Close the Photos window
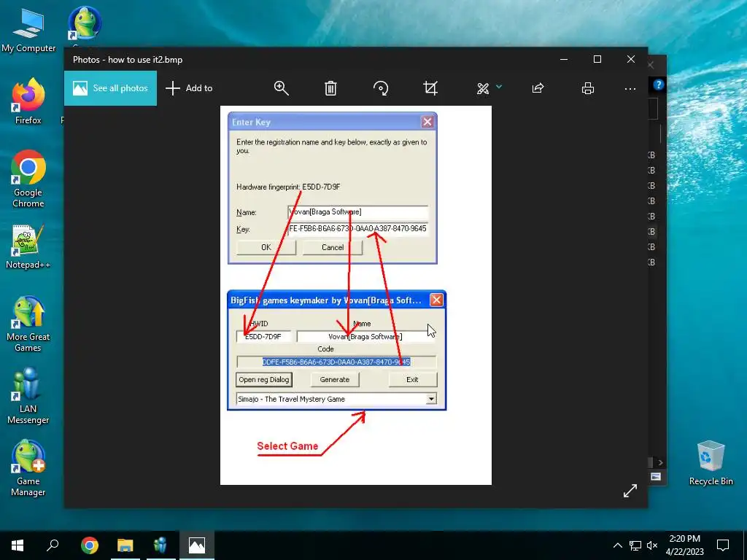Viewport: 747px width, 560px height. [631, 59]
